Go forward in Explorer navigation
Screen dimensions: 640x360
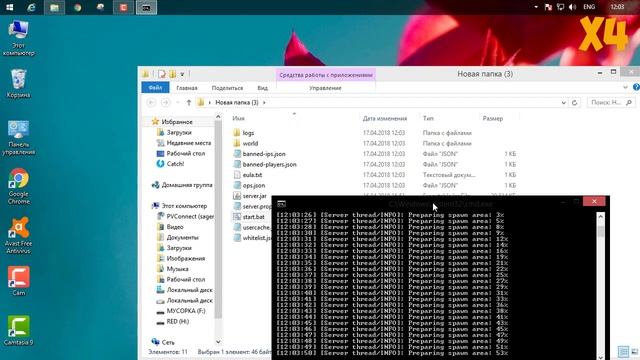pyautogui.click(x=165, y=102)
